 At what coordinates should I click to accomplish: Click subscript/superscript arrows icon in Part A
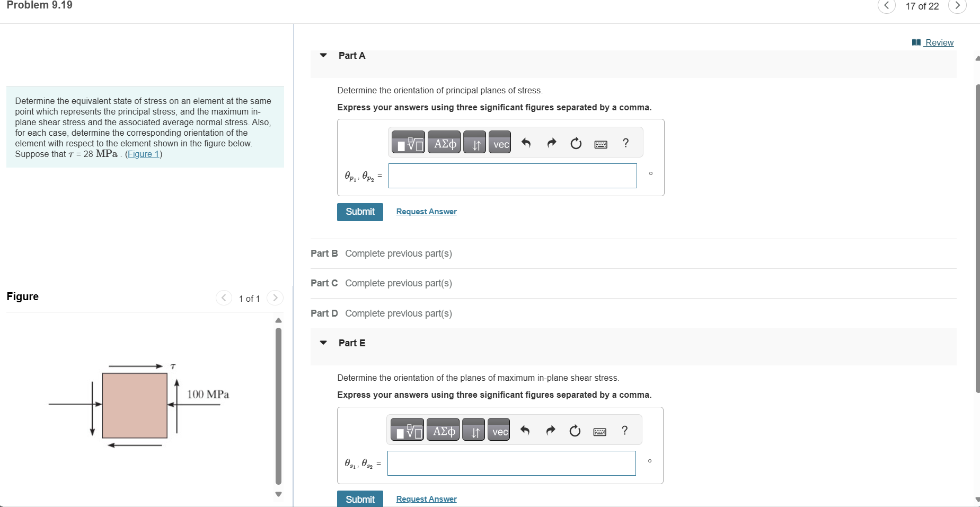tap(474, 143)
